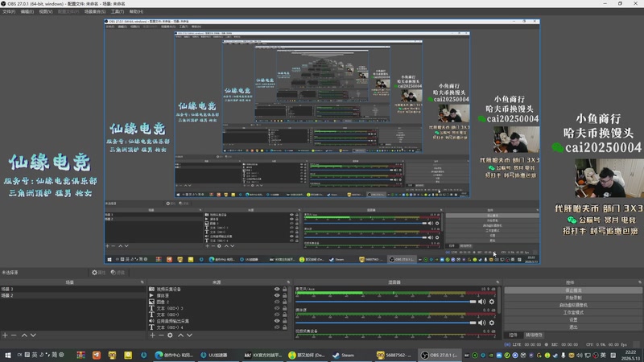Click 启动虚拟摄像机 virtual camera button
The width and height of the screenshot is (644, 362).
point(573,305)
